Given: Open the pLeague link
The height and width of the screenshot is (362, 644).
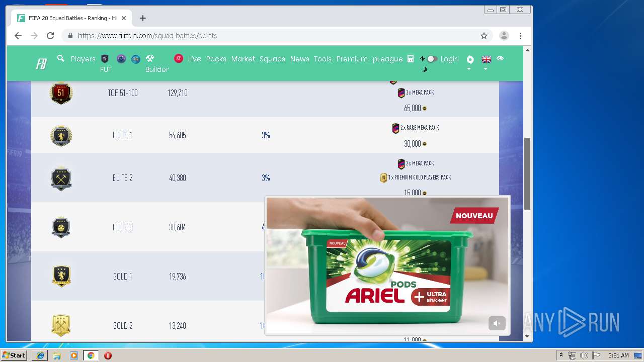Looking at the screenshot, I should pos(387,59).
